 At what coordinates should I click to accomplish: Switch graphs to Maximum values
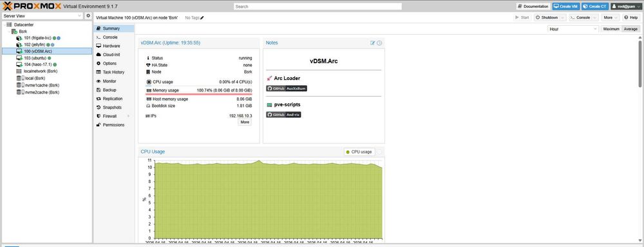click(x=611, y=29)
